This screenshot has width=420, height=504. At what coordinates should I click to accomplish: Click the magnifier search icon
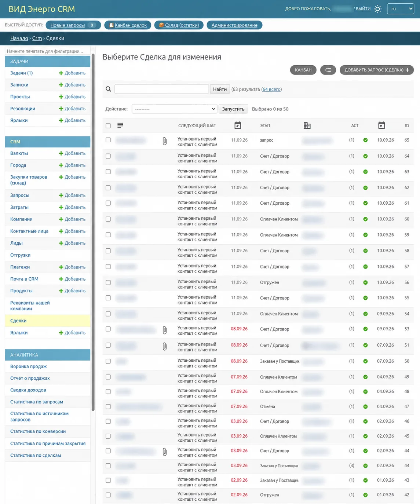pos(108,89)
